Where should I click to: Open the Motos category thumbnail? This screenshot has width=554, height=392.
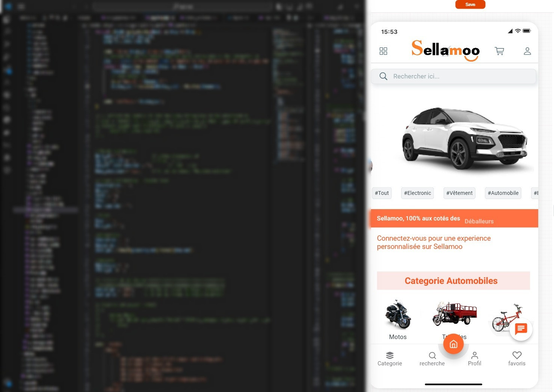(398, 315)
